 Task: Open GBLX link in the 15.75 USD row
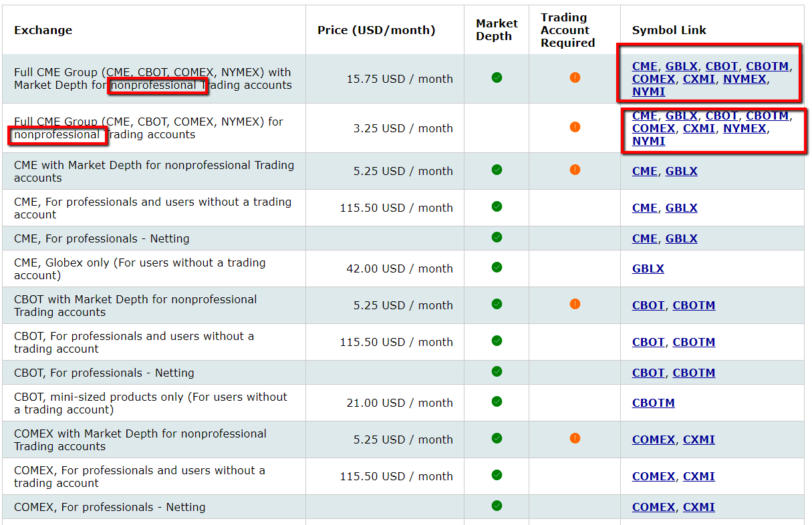point(681,66)
